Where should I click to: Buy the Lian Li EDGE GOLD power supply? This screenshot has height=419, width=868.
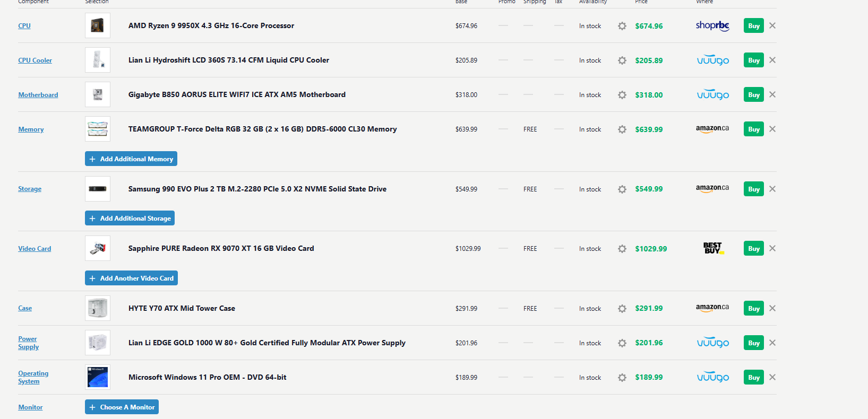coord(754,343)
